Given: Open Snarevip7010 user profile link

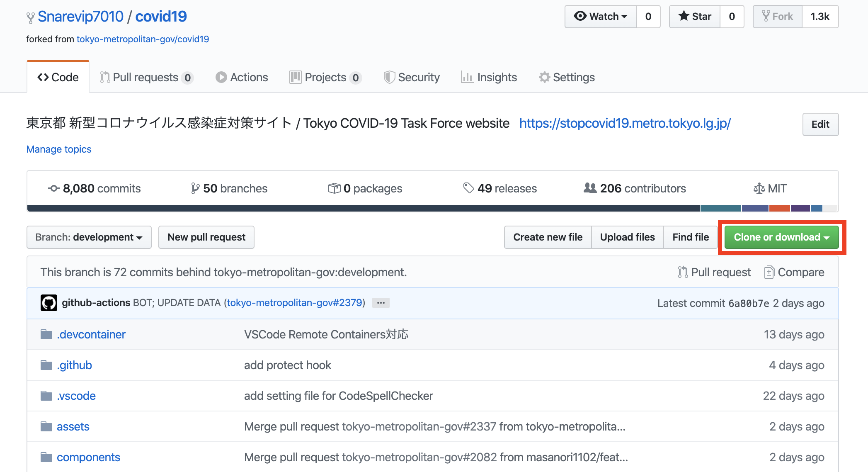Looking at the screenshot, I should pos(80,17).
